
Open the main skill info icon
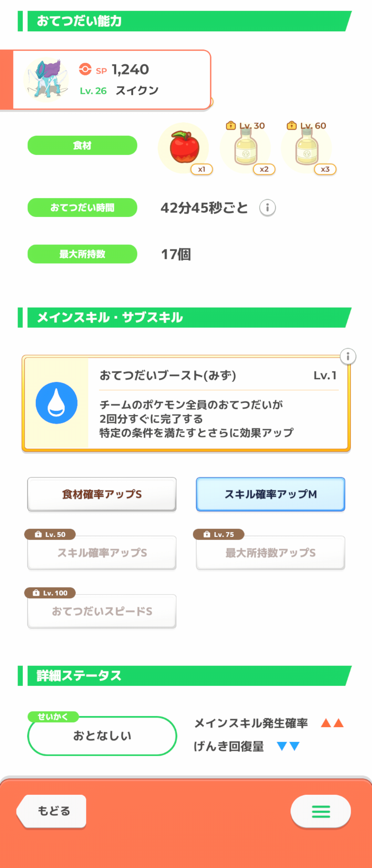click(x=348, y=356)
